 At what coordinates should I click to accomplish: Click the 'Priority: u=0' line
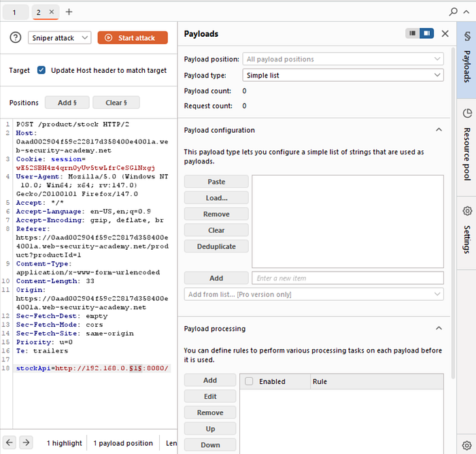(44, 342)
